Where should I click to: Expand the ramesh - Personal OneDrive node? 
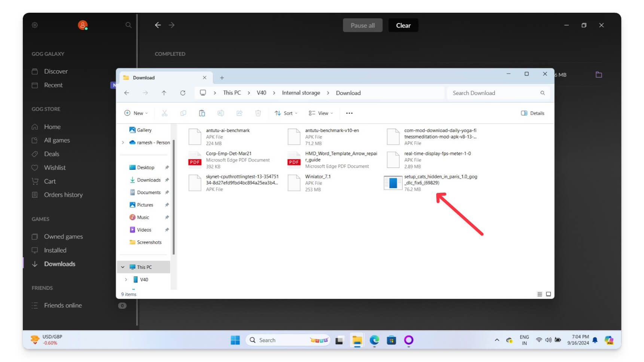tap(123, 142)
